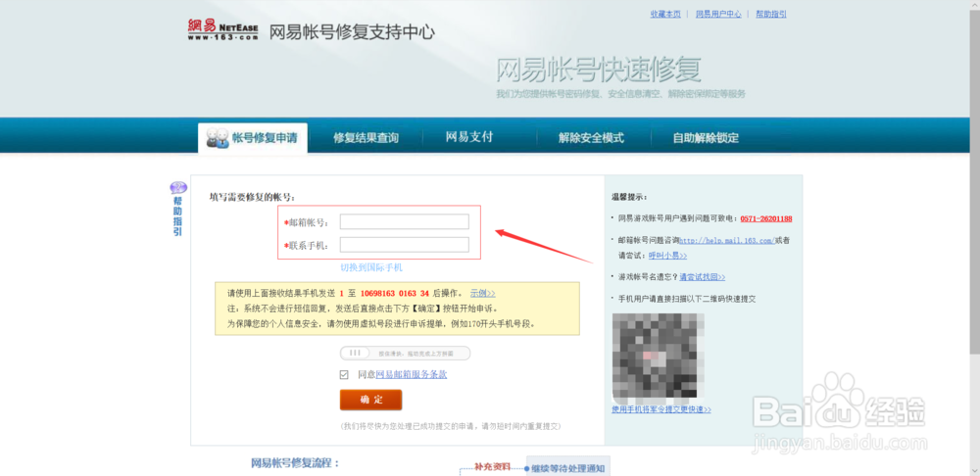Open the 解除安全模式 tab
The height and width of the screenshot is (476, 980).
pos(591,138)
